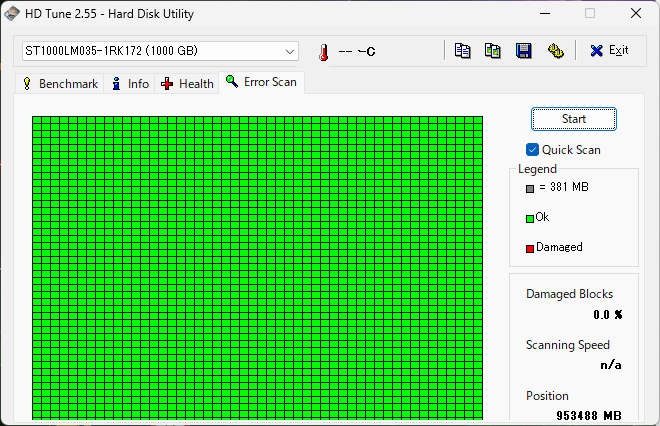Switch to the Info tab
The height and width of the screenshot is (426, 660).
tap(130, 84)
